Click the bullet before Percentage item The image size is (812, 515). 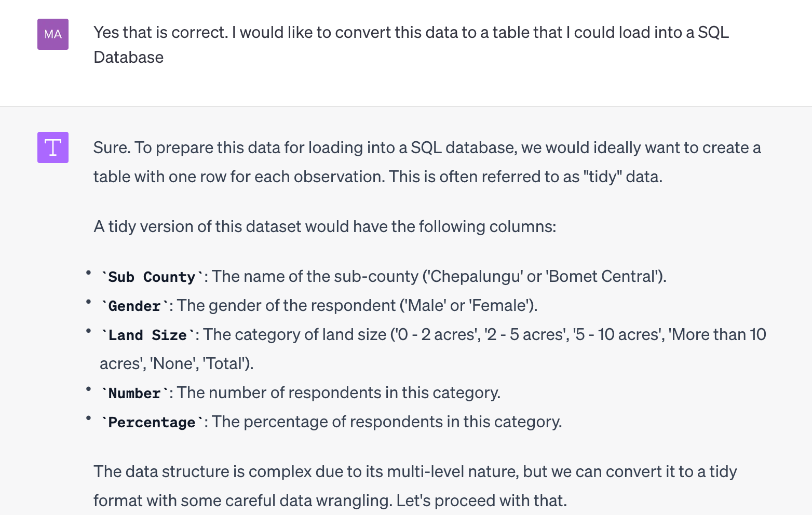click(x=89, y=418)
